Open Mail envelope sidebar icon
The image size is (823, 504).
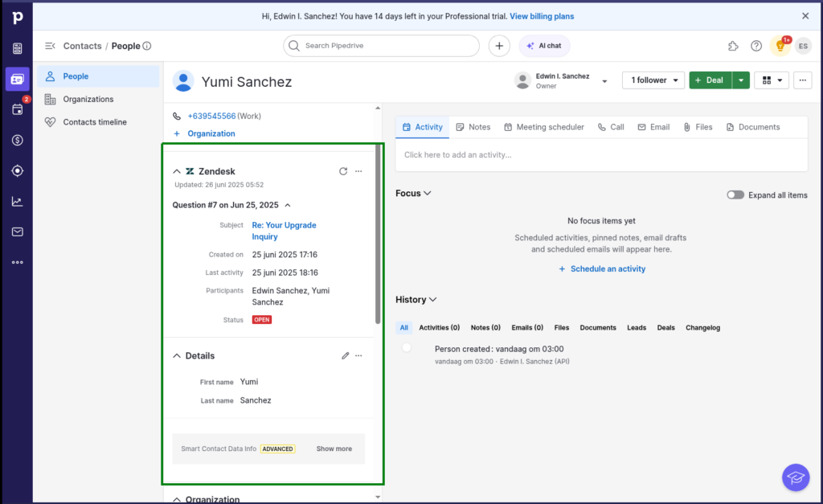[18, 232]
